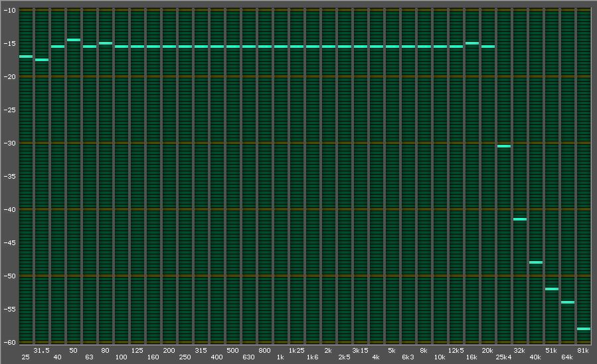Select the 32k frequency label
597x364 pixels.
[520, 350]
